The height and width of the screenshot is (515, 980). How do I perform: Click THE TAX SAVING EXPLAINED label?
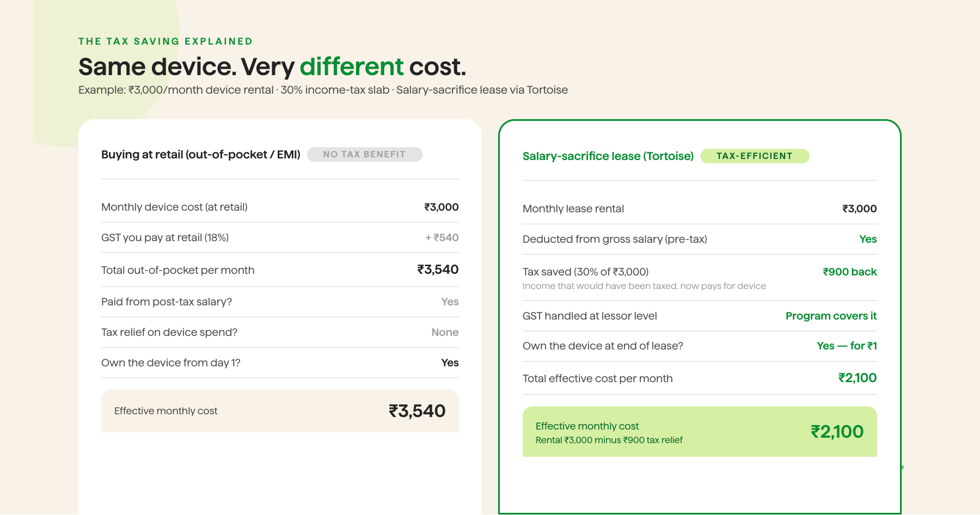pos(166,41)
